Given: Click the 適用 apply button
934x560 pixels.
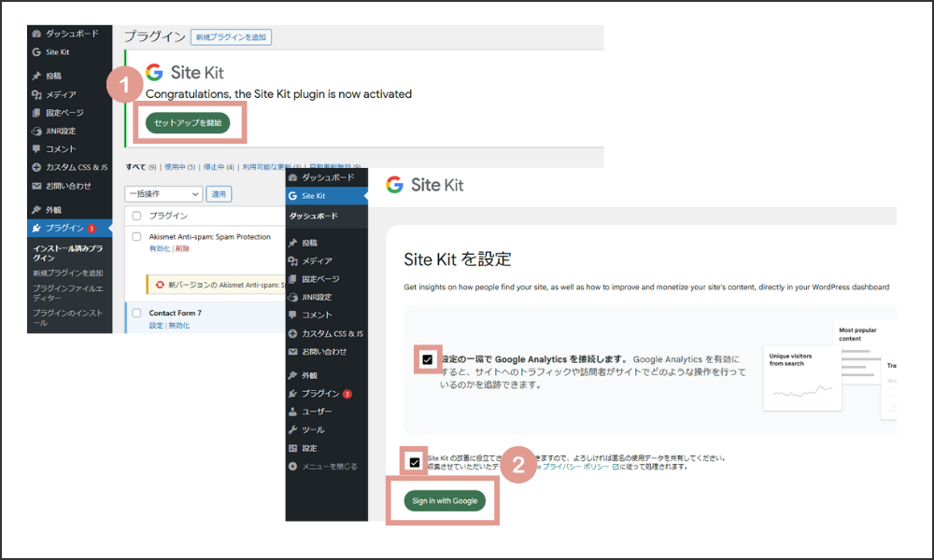Looking at the screenshot, I should [x=219, y=194].
